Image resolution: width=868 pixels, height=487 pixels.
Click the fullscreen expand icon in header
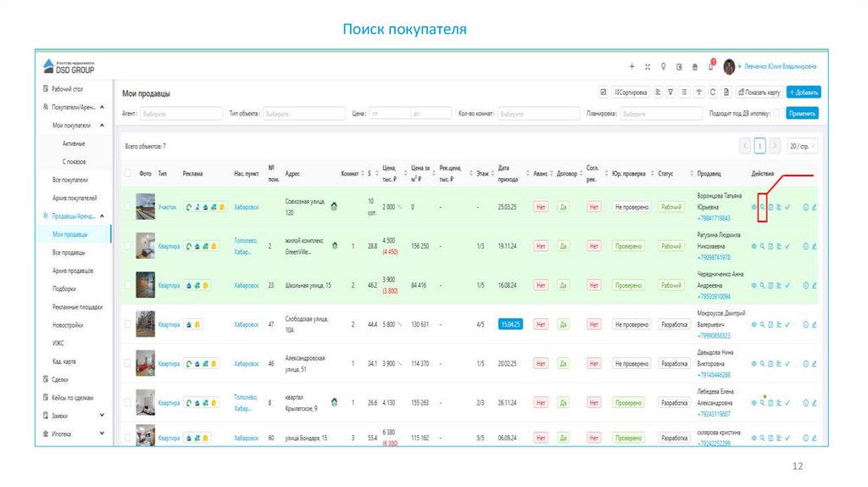click(x=648, y=67)
